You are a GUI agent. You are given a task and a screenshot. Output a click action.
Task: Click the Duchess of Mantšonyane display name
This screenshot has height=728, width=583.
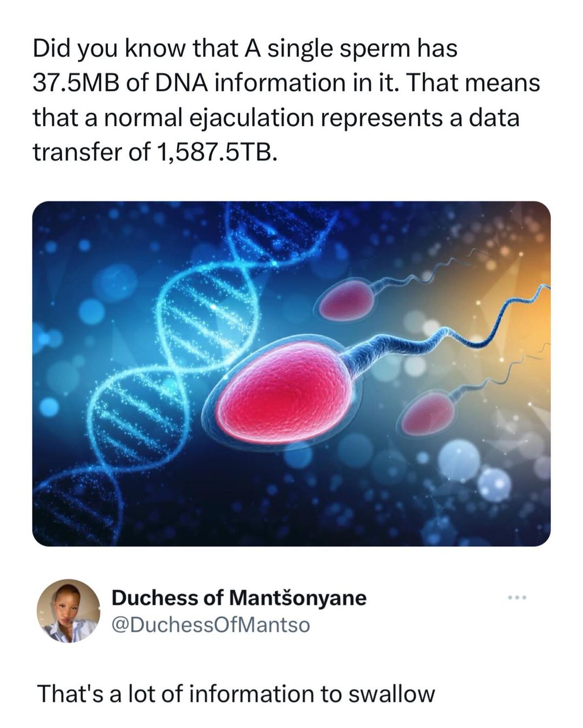(239, 597)
